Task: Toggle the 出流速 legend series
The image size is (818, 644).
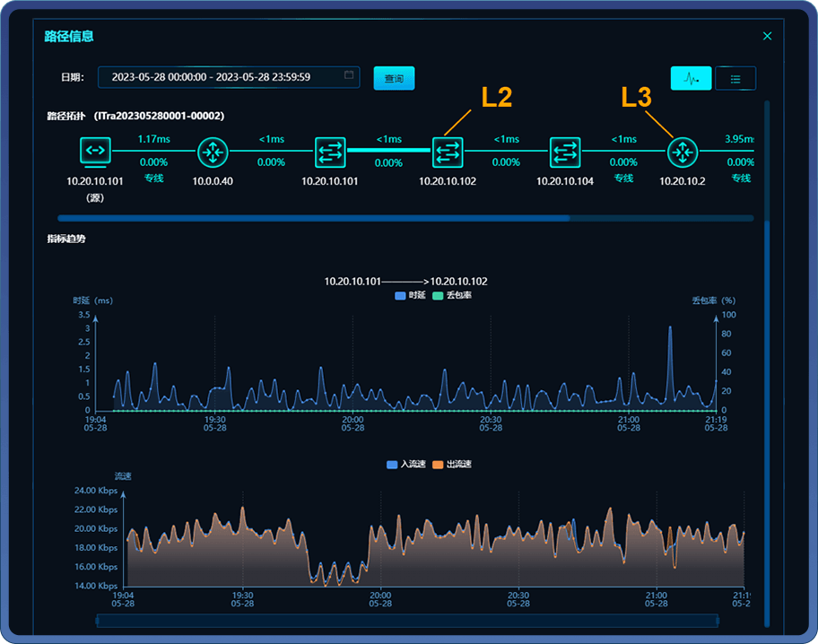Action: point(451,464)
